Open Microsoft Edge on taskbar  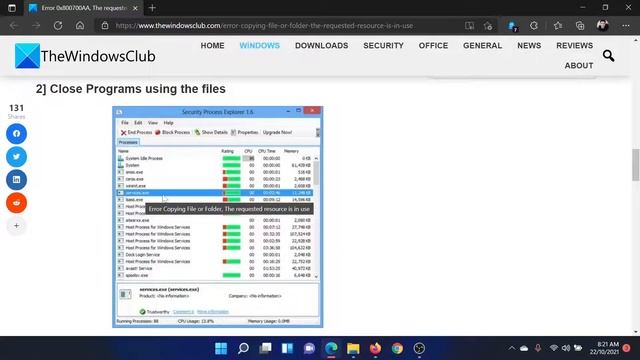[x=331, y=348]
